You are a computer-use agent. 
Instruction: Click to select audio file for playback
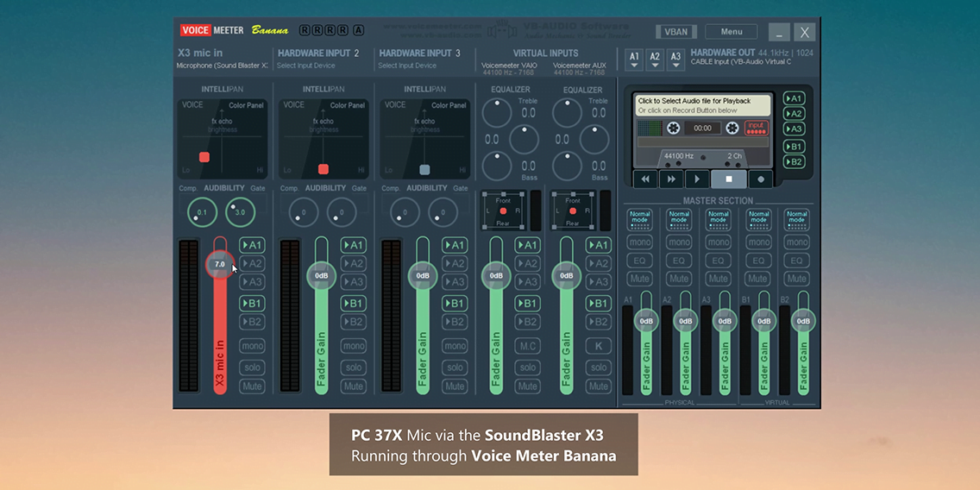click(703, 105)
